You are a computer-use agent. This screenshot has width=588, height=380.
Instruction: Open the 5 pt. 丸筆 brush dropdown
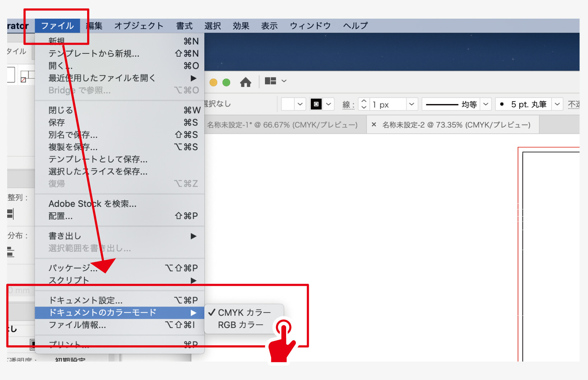(557, 104)
